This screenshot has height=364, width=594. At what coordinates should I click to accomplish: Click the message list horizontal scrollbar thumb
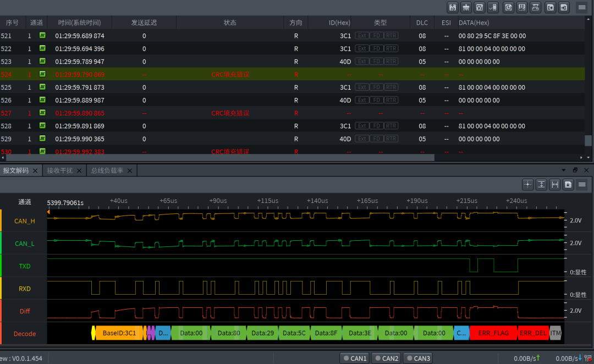(219, 158)
